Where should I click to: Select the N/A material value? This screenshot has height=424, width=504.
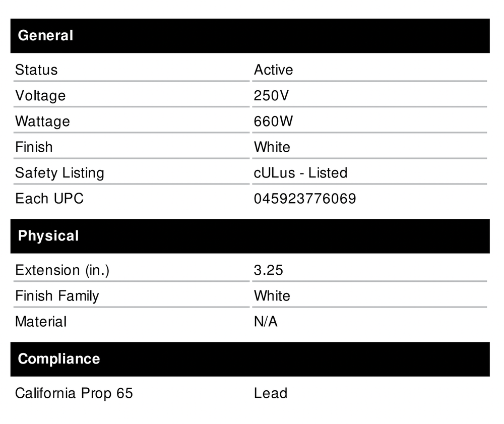pyautogui.click(x=266, y=322)
